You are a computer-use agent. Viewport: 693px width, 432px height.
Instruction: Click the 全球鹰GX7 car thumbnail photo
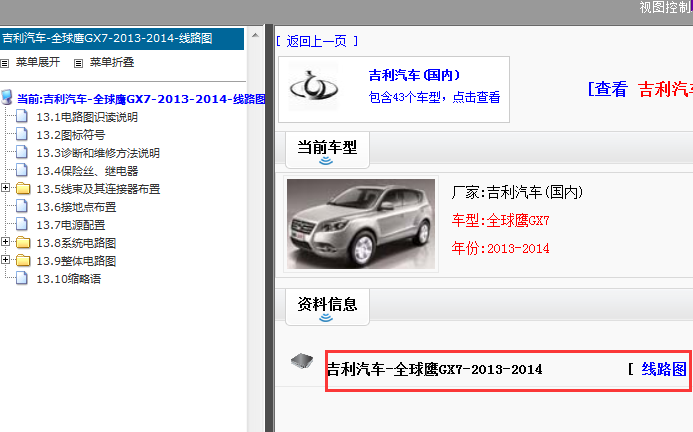[361, 224]
